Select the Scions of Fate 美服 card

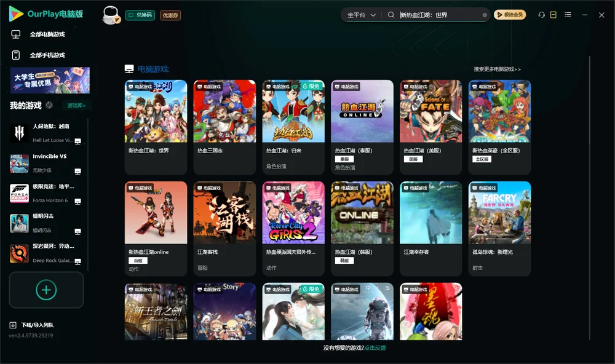coord(430,127)
